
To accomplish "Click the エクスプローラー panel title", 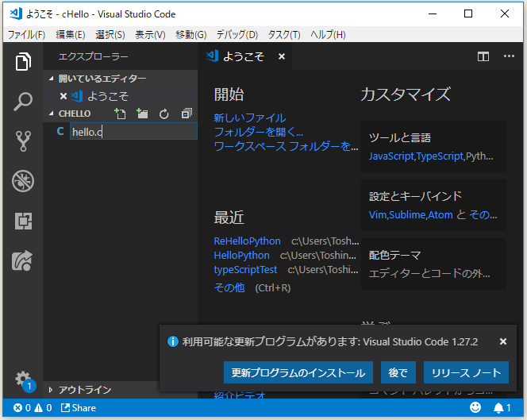I will click(94, 56).
